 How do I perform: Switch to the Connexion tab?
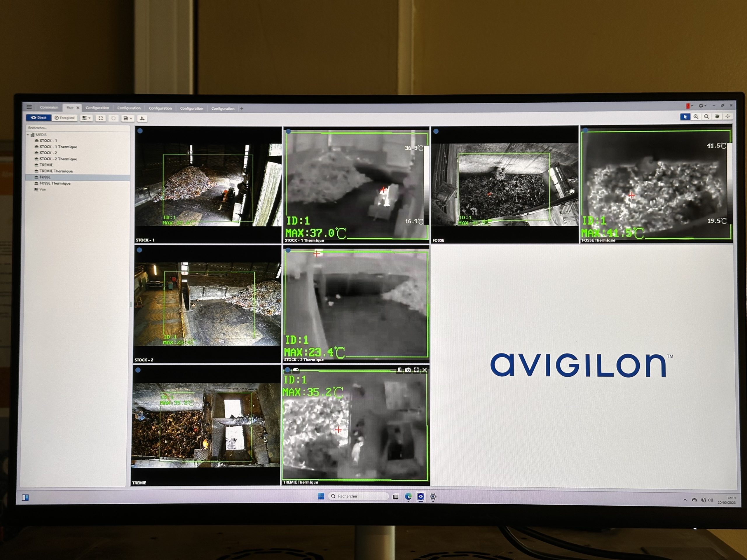point(49,107)
